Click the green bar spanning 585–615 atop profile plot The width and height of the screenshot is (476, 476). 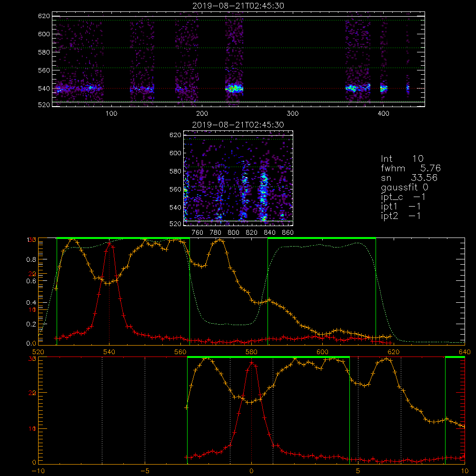[322, 238]
